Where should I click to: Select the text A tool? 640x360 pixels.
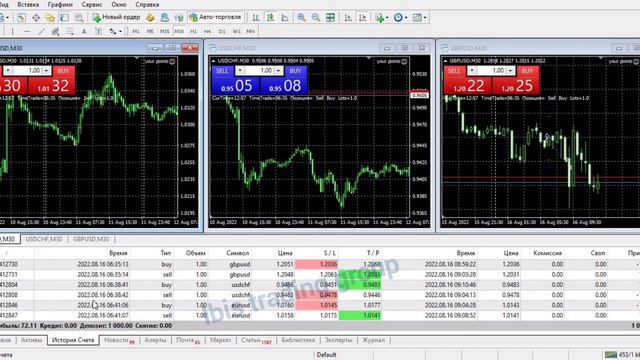coord(84,31)
